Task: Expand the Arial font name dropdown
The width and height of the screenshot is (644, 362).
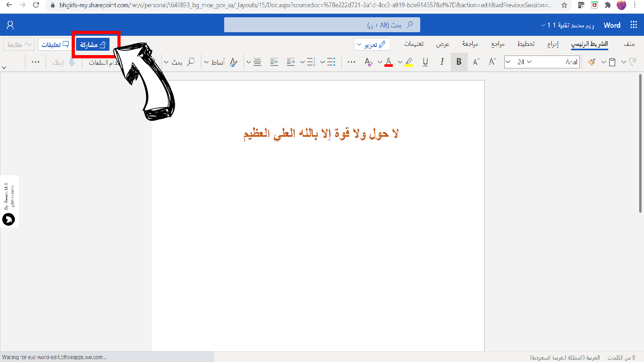Action: tap(508, 62)
